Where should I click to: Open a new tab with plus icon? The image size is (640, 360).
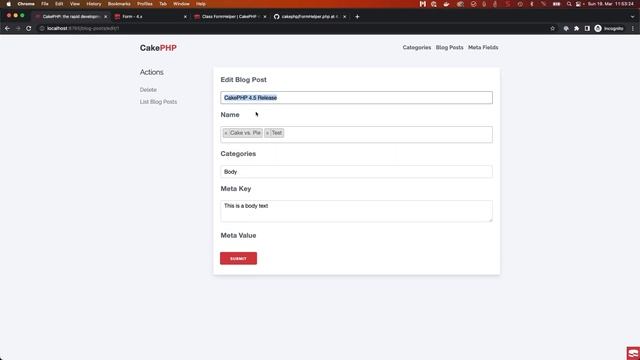357,17
